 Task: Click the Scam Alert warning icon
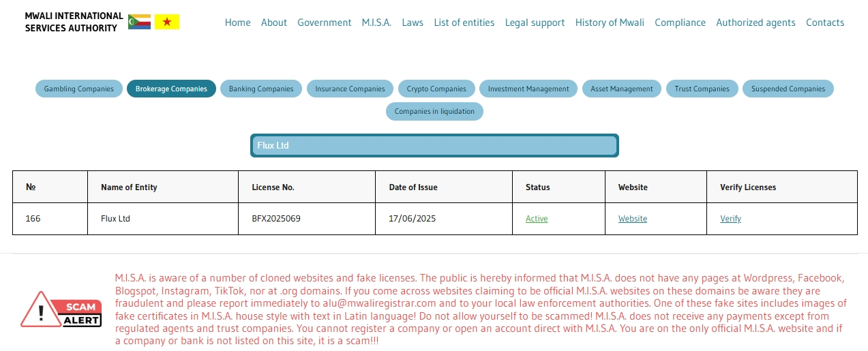(61, 309)
